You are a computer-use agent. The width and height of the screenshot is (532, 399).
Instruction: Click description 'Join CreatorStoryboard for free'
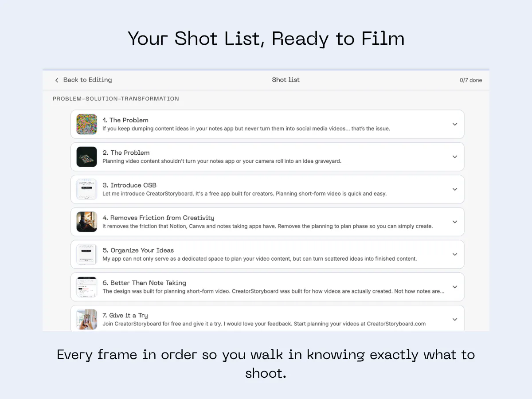(x=264, y=324)
